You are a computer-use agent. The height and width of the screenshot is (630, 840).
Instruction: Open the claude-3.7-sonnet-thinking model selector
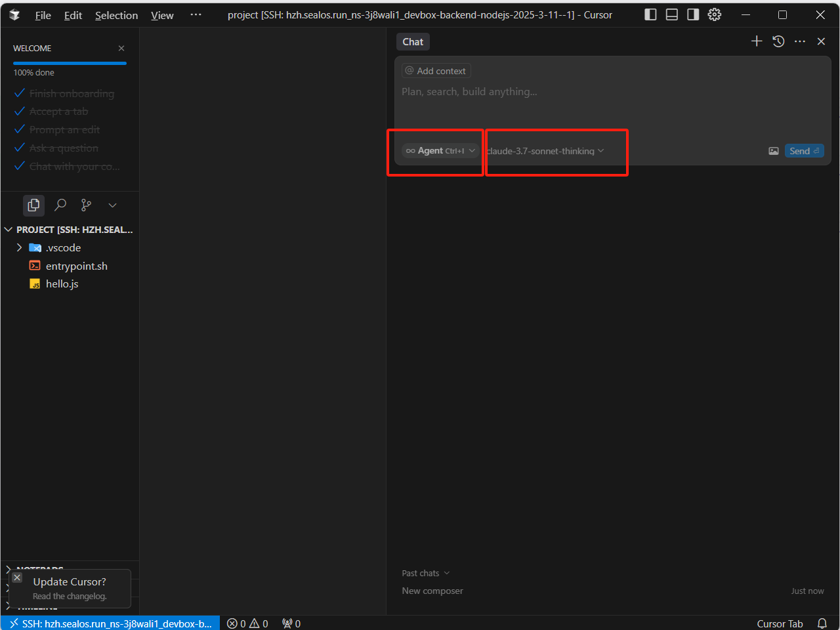click(543, 151)
